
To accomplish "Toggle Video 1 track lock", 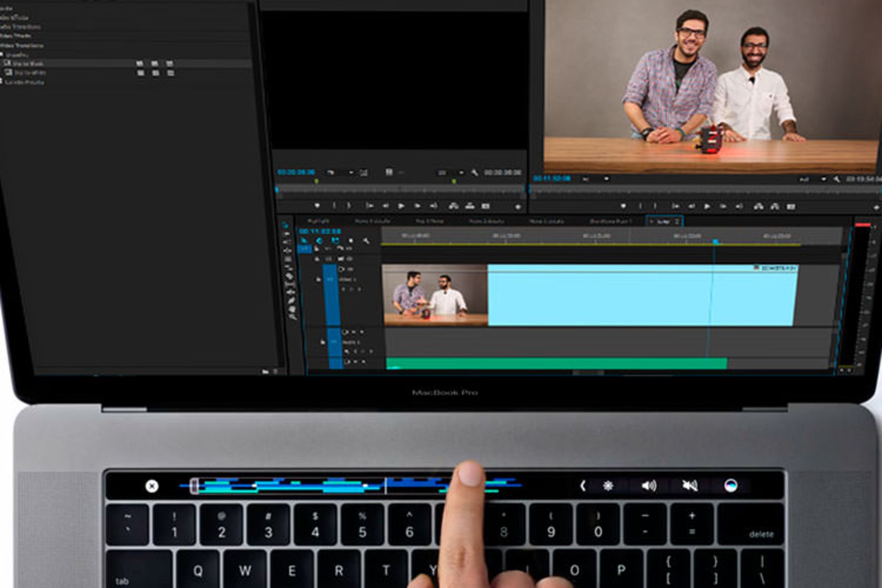I will pos(318,279).
